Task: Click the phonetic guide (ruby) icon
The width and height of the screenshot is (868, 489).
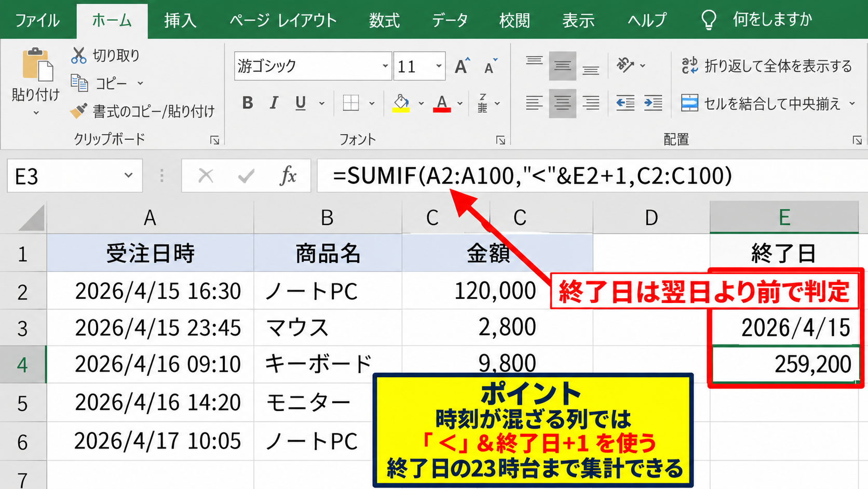Action: click(482, 103)
